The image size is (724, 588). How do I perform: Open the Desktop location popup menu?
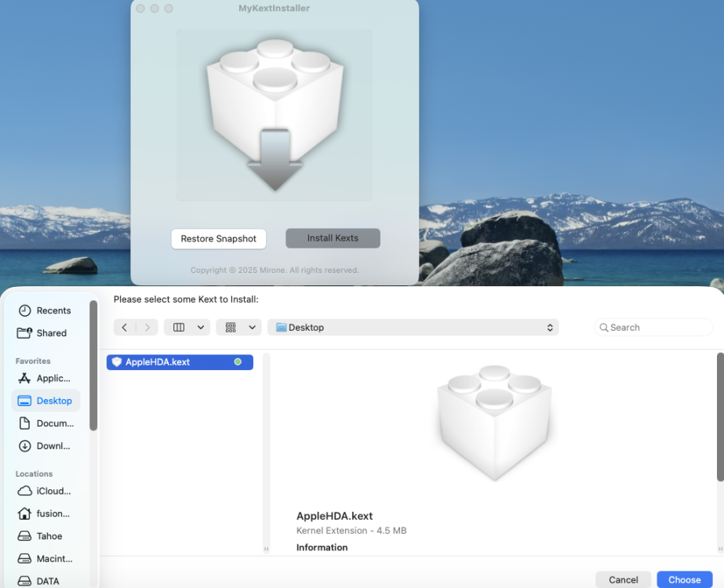click(x=413, y=327)
